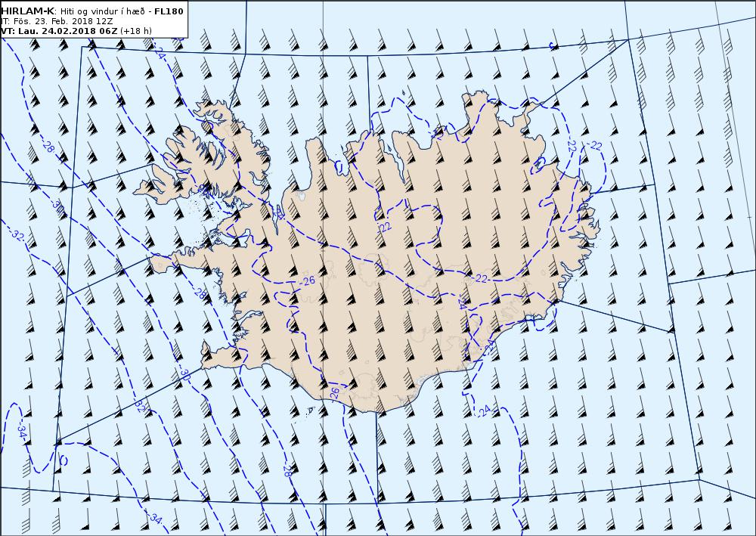756x536 pixels.
Task: Click the -24 label offshore south of southeast Iceland
Action: tap(484, 411)
